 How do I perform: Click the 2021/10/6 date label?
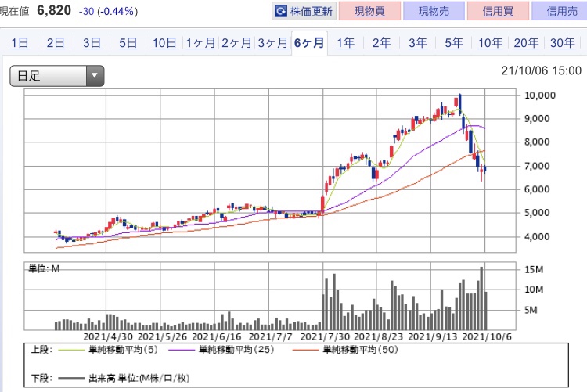(x=487, y=336)
